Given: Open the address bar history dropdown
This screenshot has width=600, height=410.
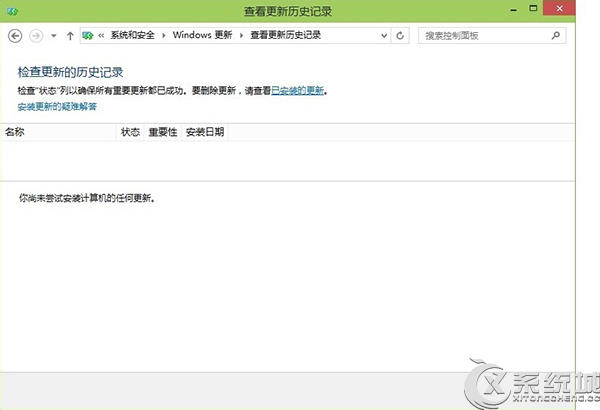Looking at the screenshot, I should click(384, 36).
